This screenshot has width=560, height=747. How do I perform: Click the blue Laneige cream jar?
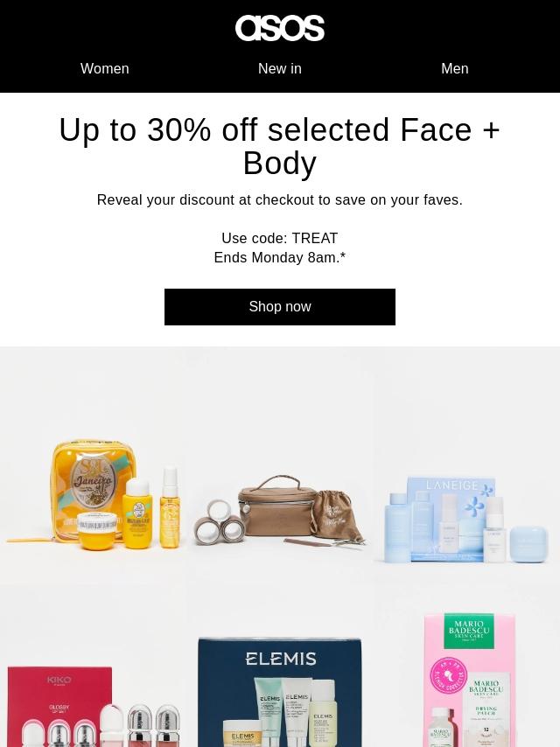click(x=528, y=545)
